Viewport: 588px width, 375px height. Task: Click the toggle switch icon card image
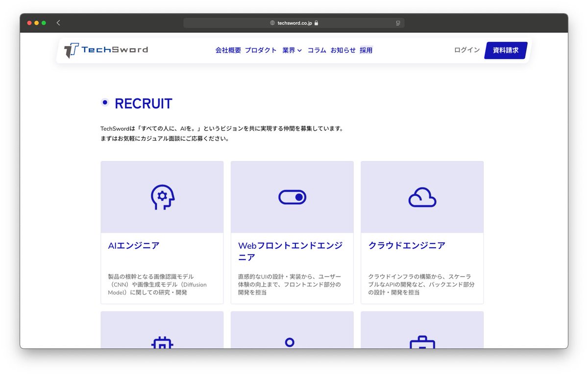click(292, 197)
